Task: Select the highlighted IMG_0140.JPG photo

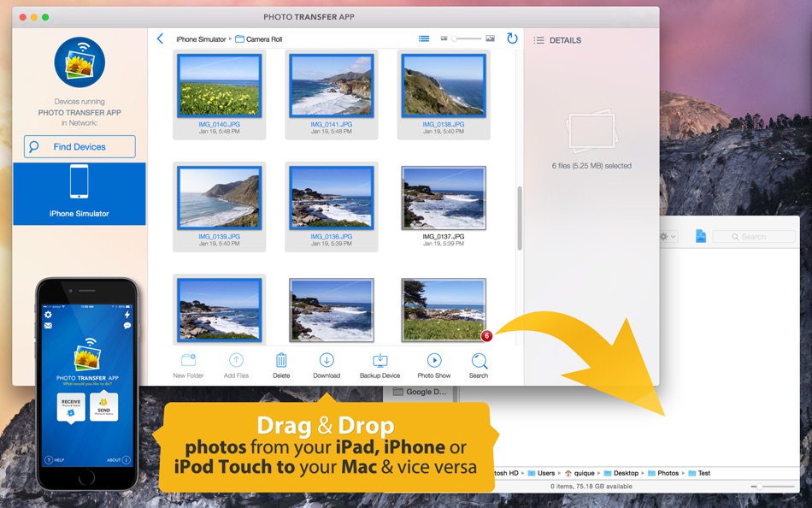Action: point(220,86)
